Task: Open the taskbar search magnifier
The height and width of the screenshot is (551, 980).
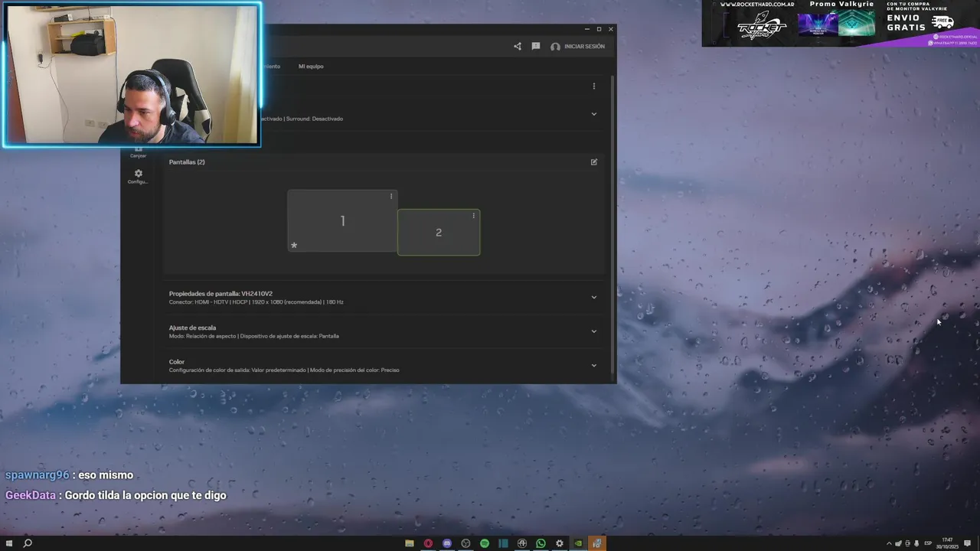Action: (x=28, y=543)
